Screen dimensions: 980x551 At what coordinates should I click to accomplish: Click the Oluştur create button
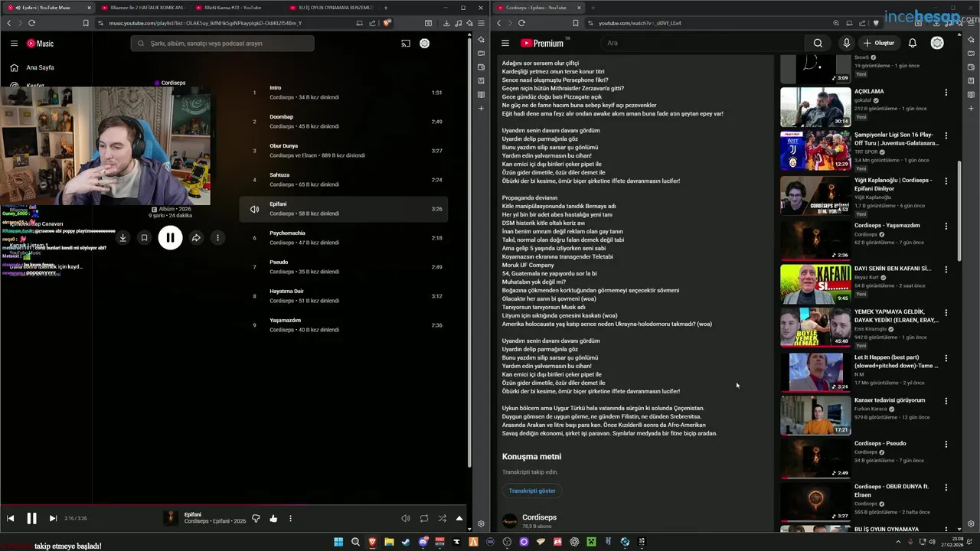pos(879,43)
